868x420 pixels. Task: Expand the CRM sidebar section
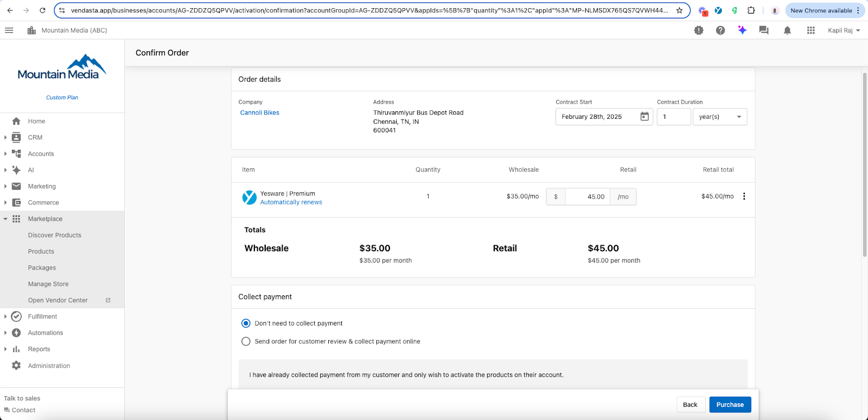click(x=5, y=137)
